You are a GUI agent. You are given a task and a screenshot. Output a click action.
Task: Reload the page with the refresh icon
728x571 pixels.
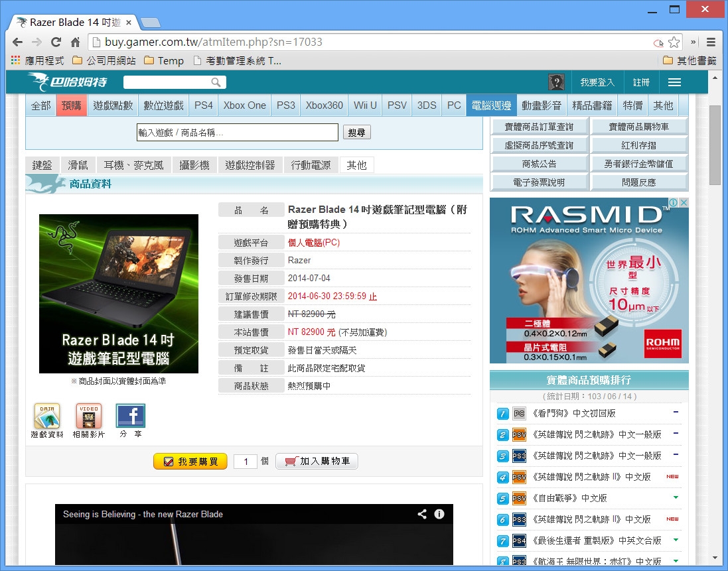pos(56,42)
